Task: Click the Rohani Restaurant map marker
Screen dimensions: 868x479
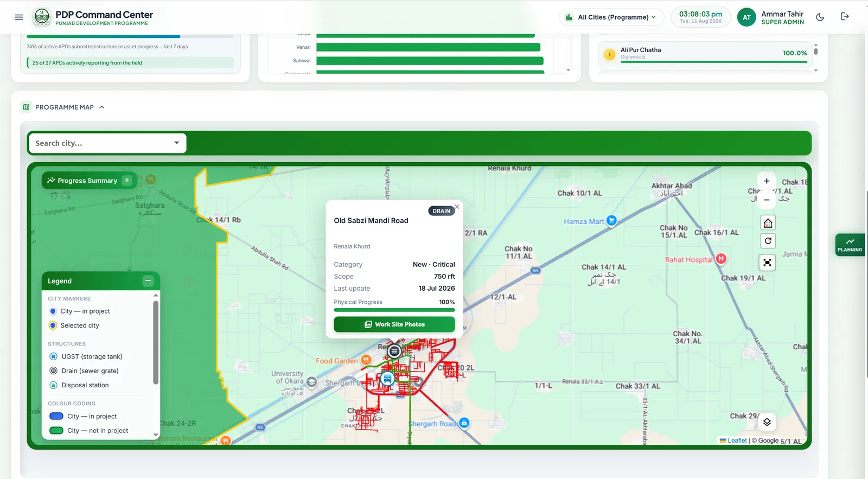Action: pyautogui.click(x=226, y=440)
